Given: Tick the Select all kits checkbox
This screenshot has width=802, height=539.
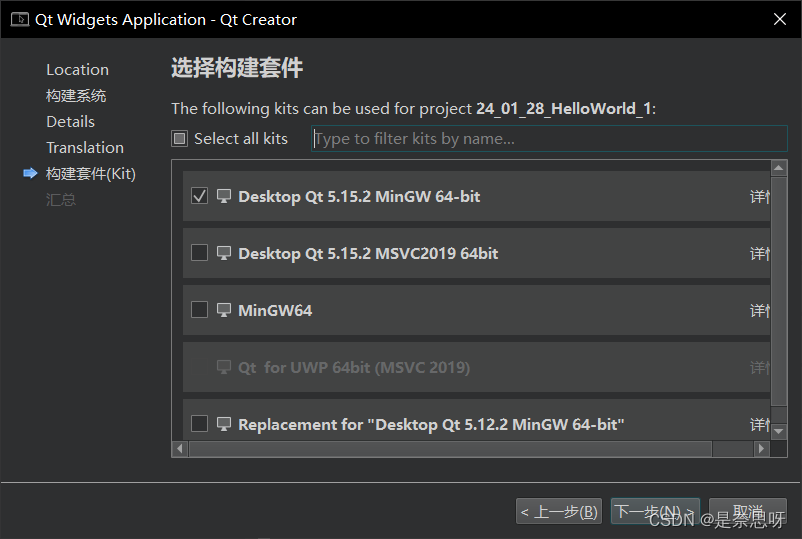Looking at the screenshot, I should [180, 139].
